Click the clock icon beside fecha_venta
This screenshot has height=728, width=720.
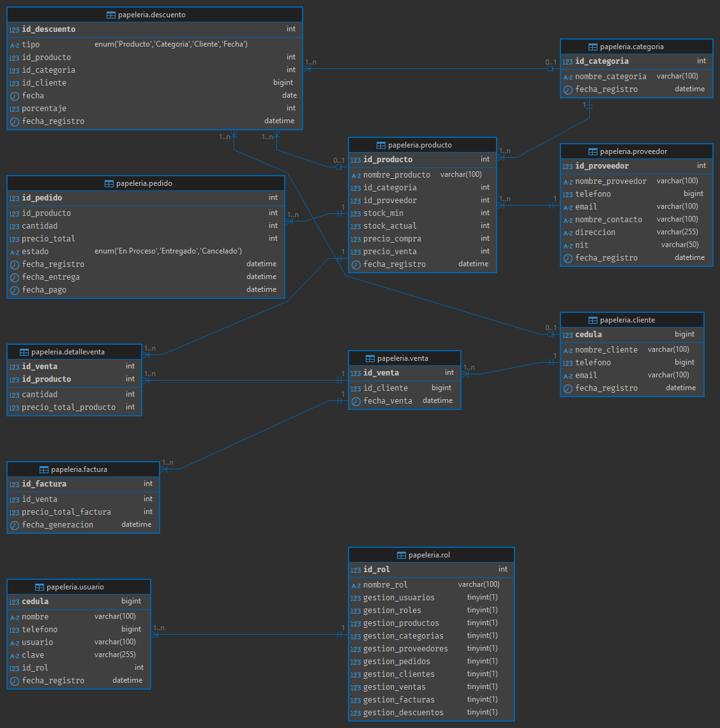356,402
